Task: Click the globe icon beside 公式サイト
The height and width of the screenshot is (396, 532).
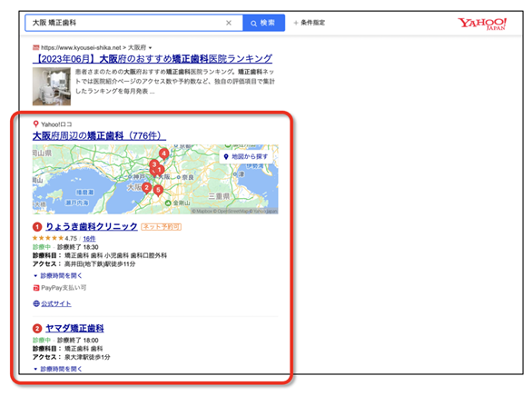Action: tap(36, 303)
